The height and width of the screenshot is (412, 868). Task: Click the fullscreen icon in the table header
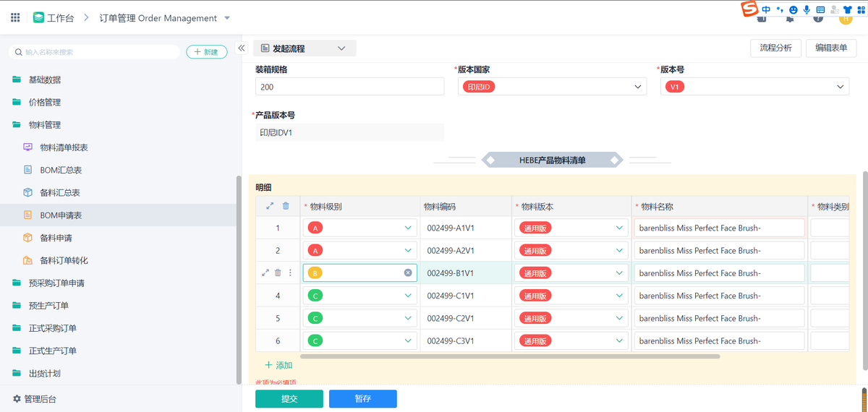pyautogui.click(x=270, y=206)
